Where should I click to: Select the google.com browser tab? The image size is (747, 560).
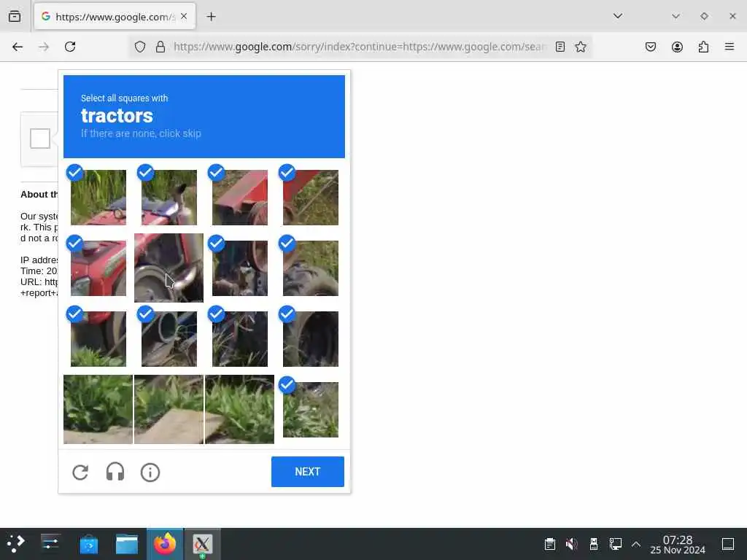pyautogui.click(x=115, y=17)
